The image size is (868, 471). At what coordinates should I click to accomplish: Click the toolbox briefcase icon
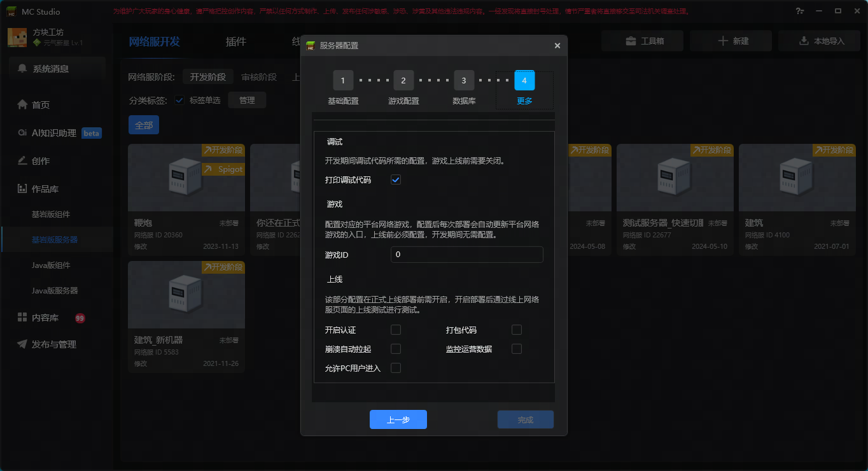631,41
